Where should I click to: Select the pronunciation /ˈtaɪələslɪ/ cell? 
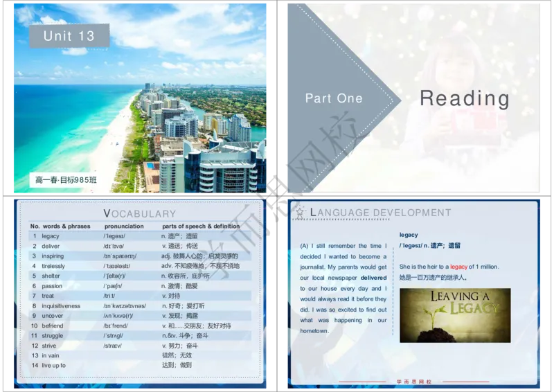click(117, 266)
